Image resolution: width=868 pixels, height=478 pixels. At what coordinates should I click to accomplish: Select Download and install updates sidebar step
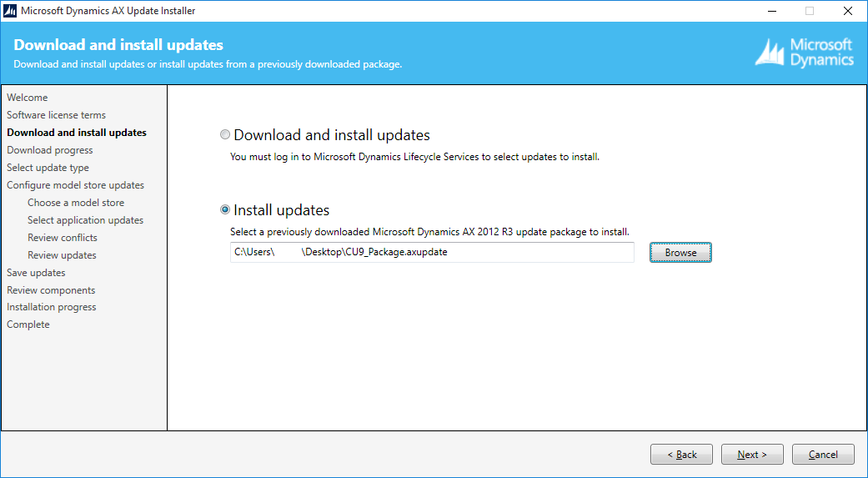click(77, 133)
